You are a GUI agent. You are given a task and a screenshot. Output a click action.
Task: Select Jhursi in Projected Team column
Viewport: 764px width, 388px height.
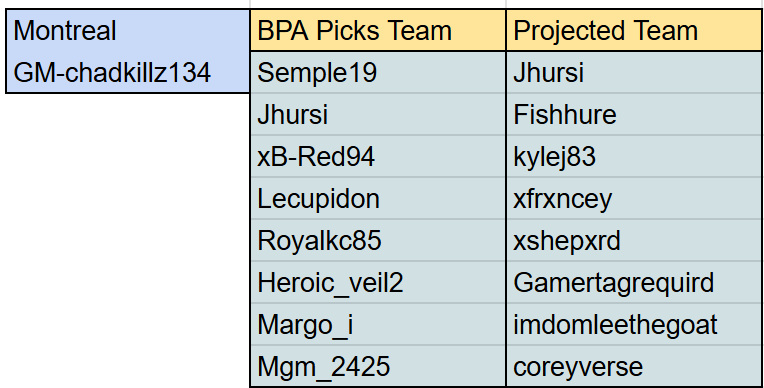634,72
